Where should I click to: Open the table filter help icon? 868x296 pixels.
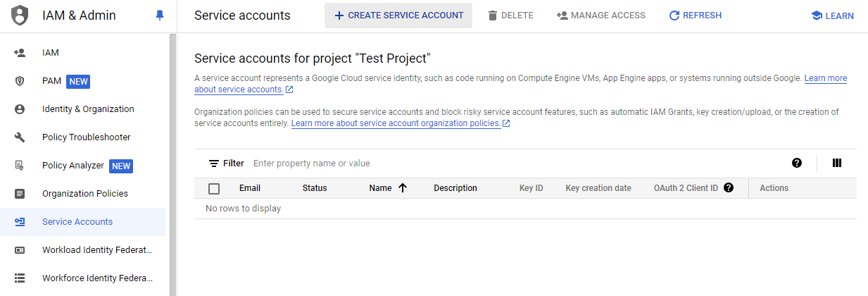click(x=796, y=163)
